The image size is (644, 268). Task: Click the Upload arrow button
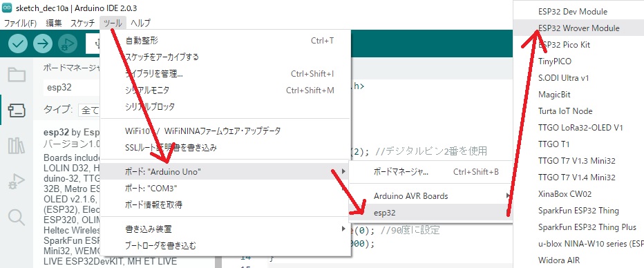tap(43, 44)
